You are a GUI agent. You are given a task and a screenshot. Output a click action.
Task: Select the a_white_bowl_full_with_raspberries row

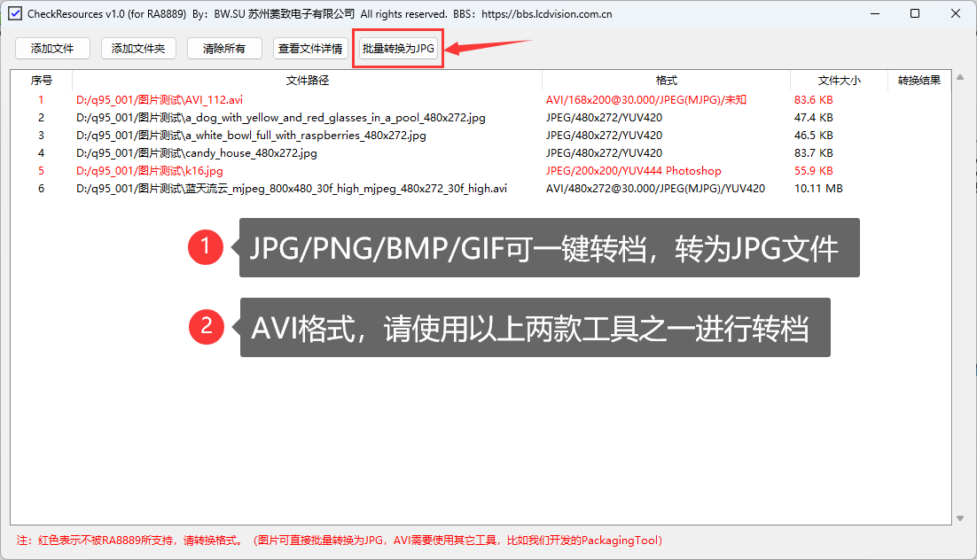coord(251,136)
